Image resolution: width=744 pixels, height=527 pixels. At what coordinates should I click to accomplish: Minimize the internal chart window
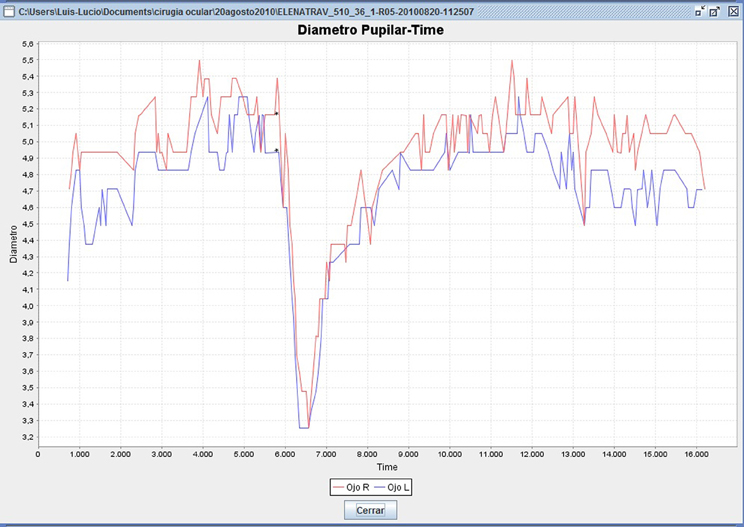click(x=699, y=11)
